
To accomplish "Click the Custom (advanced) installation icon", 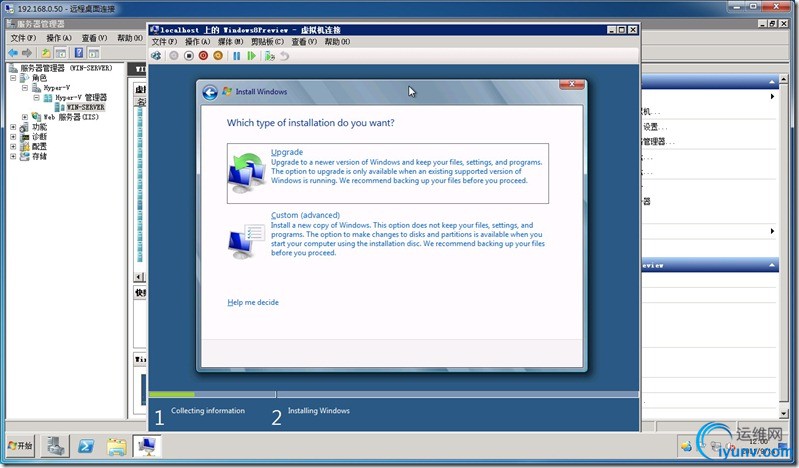I will coord(247,241).
